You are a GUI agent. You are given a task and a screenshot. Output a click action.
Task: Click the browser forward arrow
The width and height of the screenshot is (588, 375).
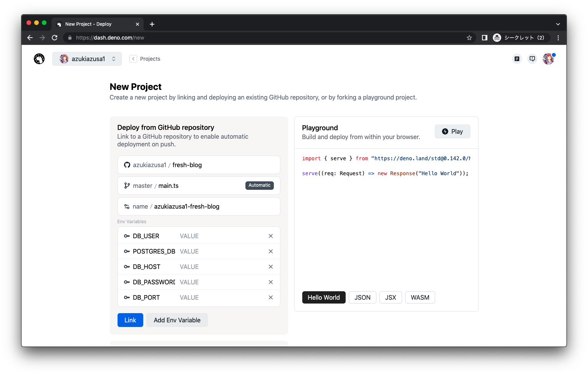tap(42, 38)
